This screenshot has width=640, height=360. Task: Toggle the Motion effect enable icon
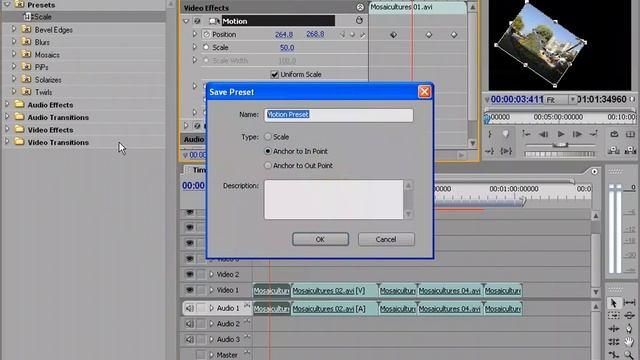click(197, 21)
